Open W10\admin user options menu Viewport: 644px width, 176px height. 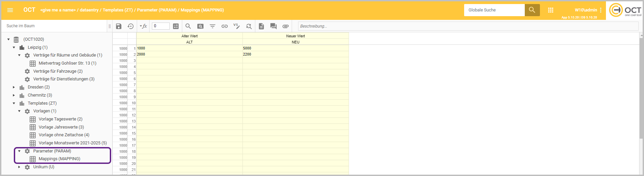601,10
